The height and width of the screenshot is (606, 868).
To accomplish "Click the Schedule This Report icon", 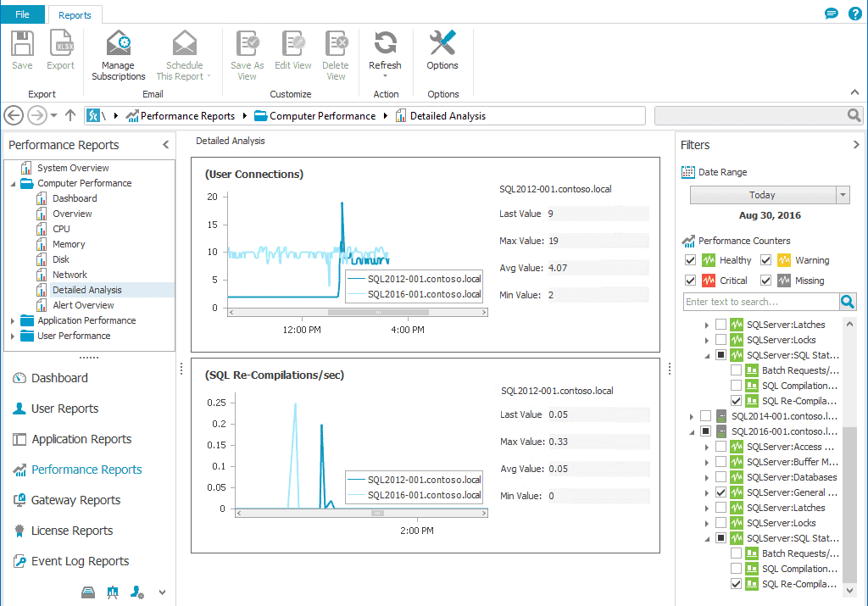I will click(x=184, y=43).
